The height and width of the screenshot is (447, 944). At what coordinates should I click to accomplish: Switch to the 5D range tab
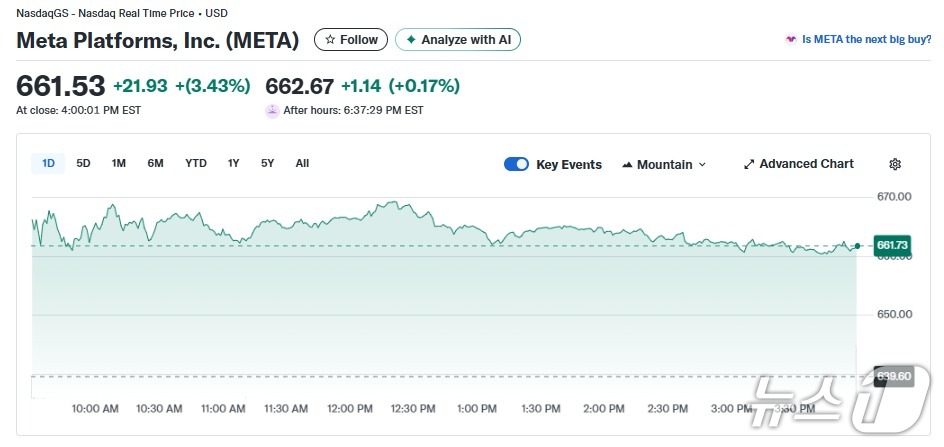click(83, 163)
